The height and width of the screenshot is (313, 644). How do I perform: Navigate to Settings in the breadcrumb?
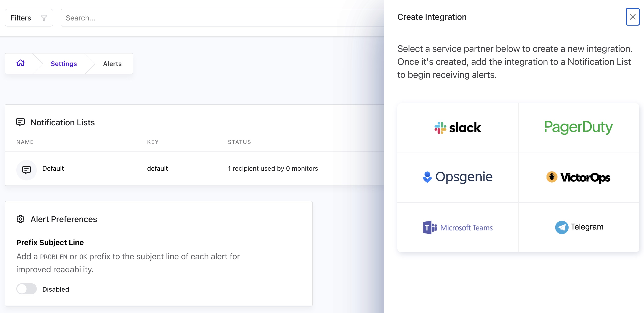coord(64,64)
